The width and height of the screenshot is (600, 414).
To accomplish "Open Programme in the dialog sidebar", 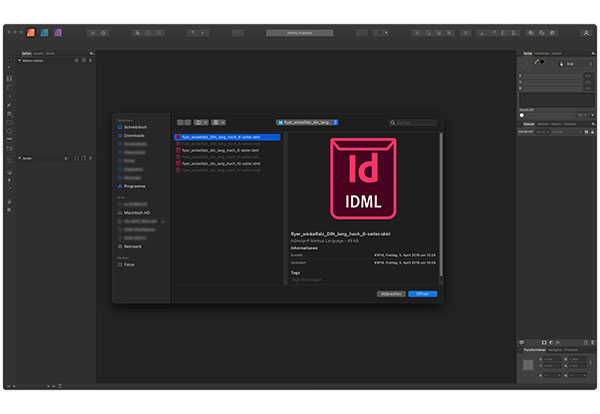I will coord(132,186).
